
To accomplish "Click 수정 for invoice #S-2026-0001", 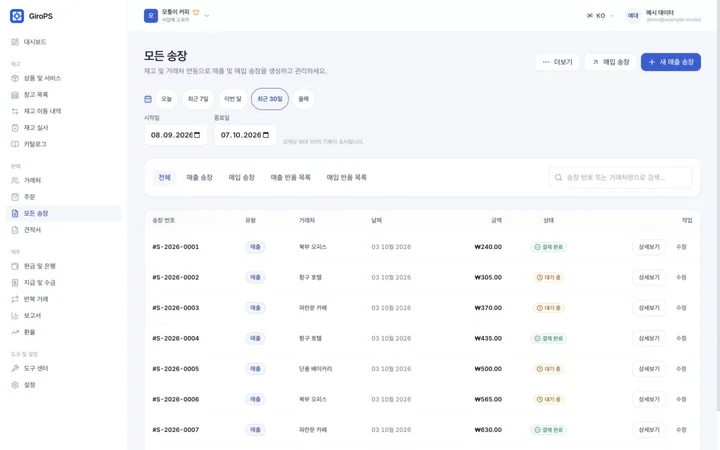I will tap(681, 247).
